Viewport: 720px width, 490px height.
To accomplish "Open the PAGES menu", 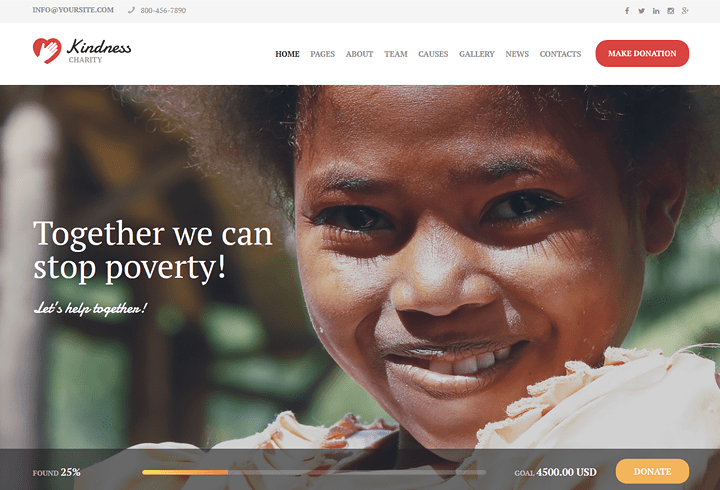I will [x=322, y=54].
